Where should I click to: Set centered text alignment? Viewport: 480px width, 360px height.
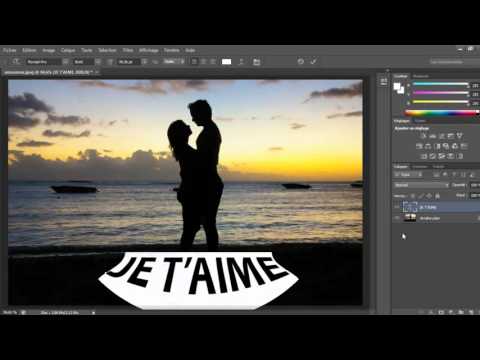[204, 62]
